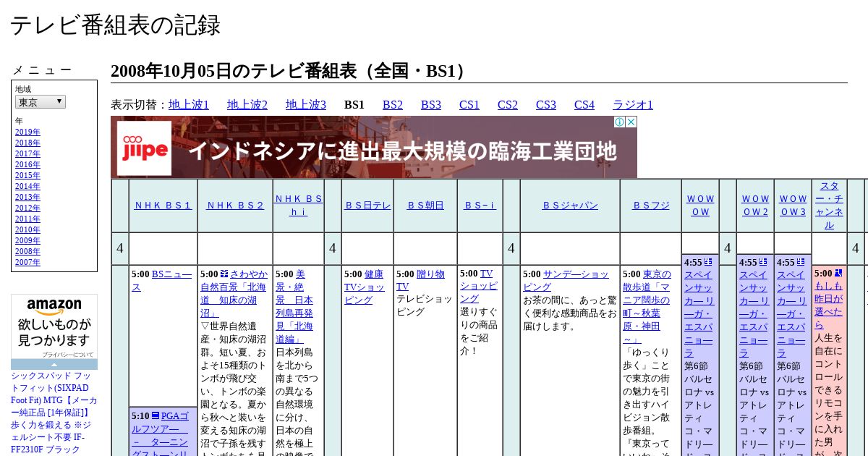Click the ad info icon on the jiipe banner
Image resolution: width=868 pixels, height=456 pixels.
click(620, 122)
